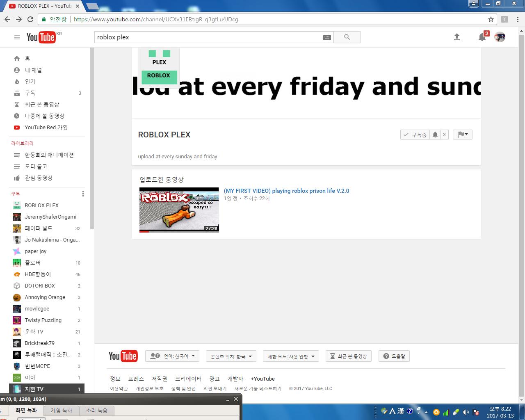The width and height of the screenshot is (525, 420).
Task: Toggle the 구독중 subscribed button
Action: point(415,135)
